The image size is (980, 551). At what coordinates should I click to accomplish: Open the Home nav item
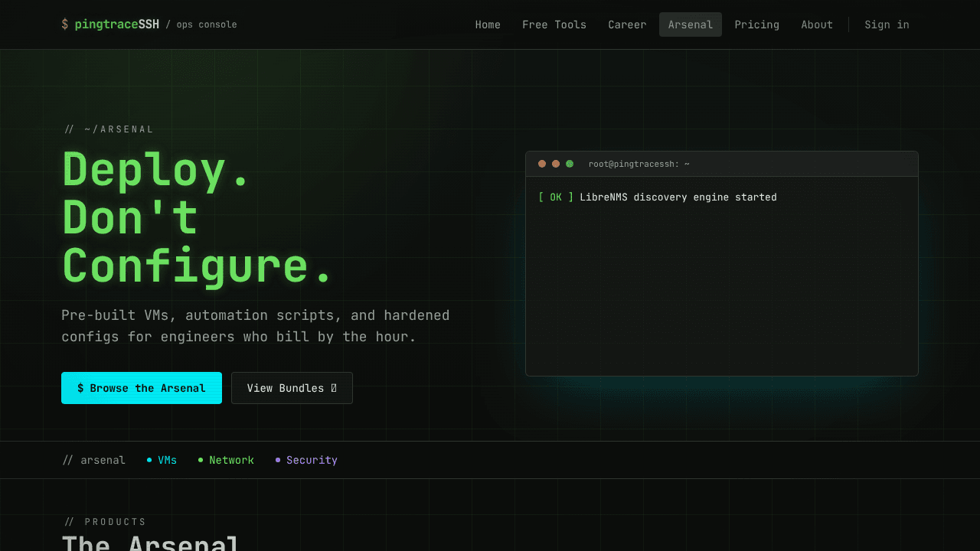(488, 24)
